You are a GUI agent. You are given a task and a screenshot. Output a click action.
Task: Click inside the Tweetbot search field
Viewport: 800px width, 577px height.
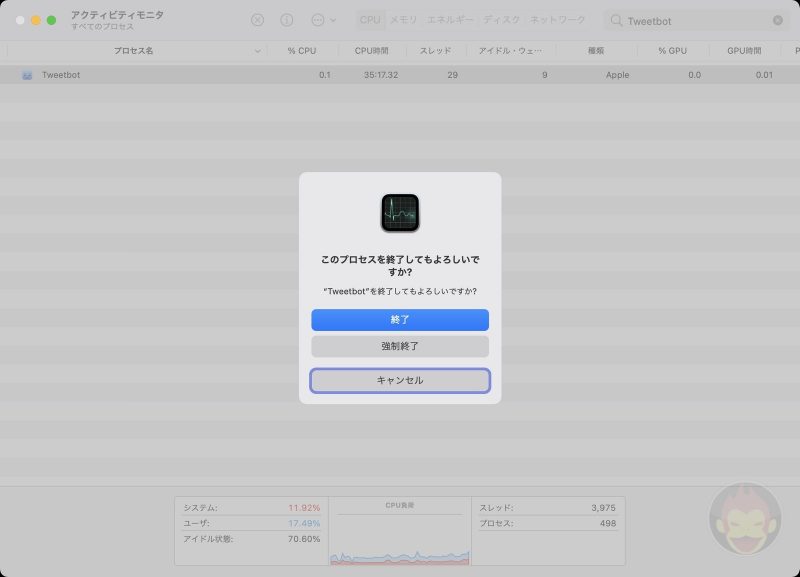tap(690, 18)
